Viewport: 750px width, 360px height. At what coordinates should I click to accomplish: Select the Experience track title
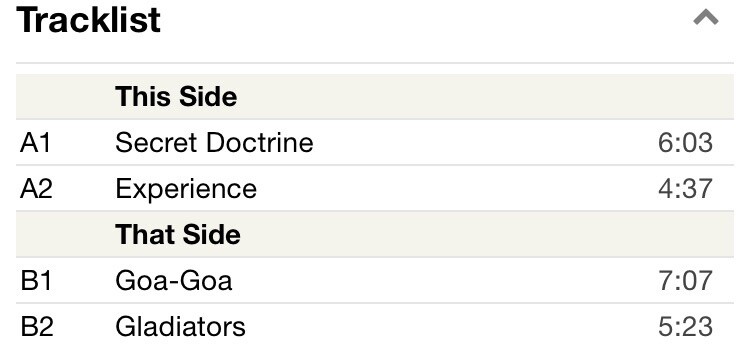point(186,189)
